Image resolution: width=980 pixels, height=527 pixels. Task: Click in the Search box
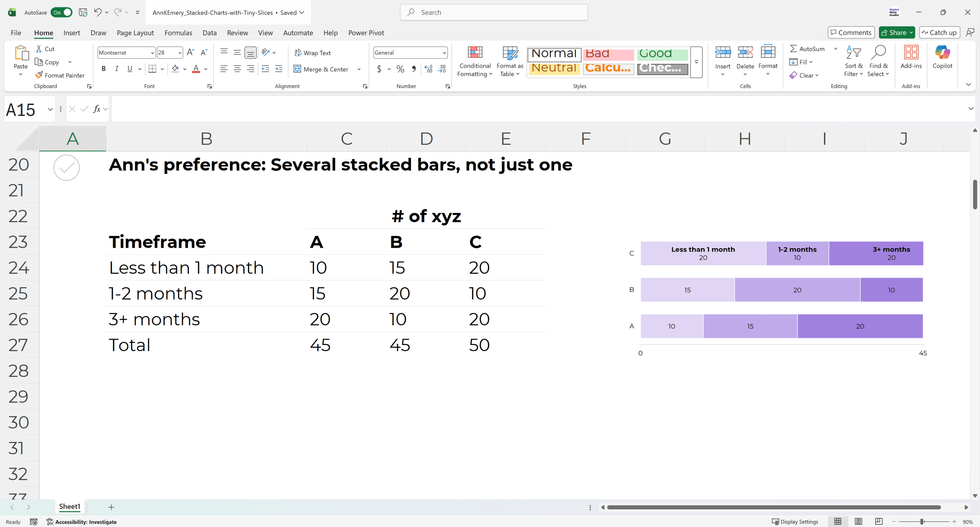pyautogui.click(x=494, y=12)
